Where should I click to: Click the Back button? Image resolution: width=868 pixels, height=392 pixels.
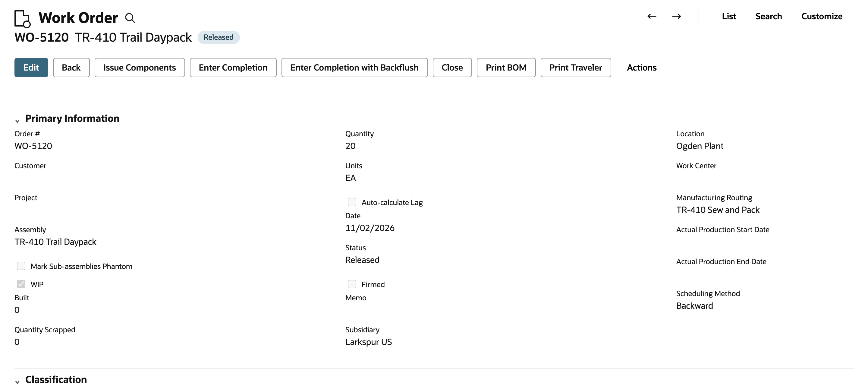[x=71, y=68]
